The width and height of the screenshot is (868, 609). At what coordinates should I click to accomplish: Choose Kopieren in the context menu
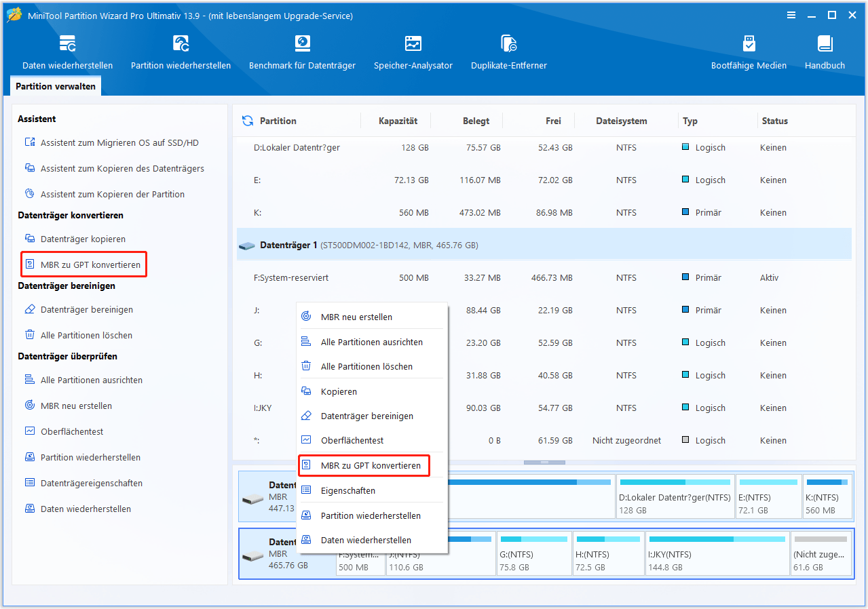tap(372, 392)
